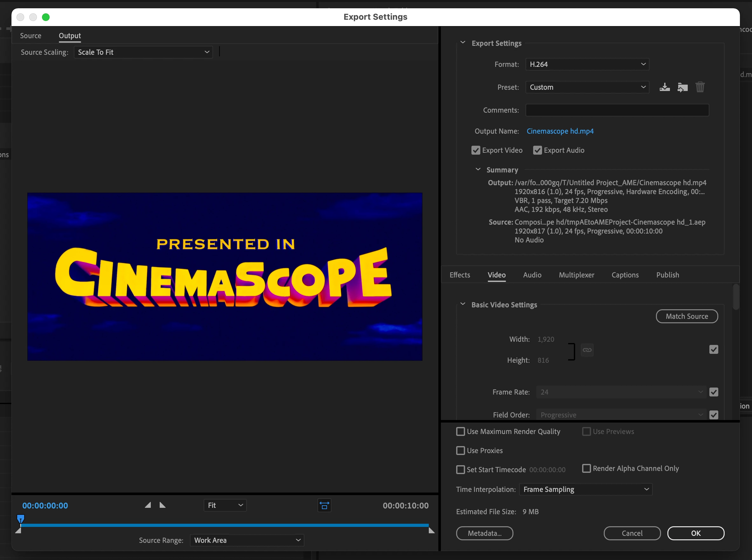Image resolution: width=752 pixels, height=560 pixels.
Task: Uncheck the Export Audio checkbox
Action: 537,150
